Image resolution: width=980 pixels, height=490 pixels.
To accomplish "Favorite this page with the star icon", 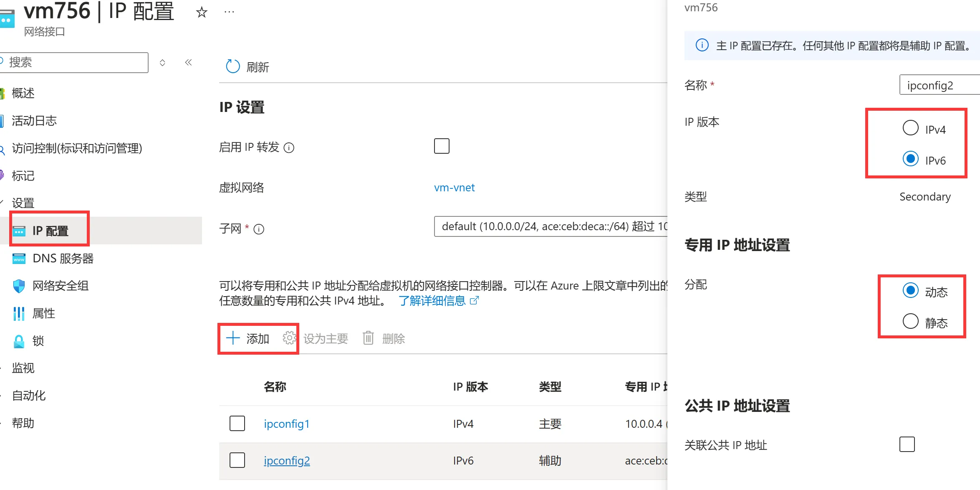I will tap(202, 13).
